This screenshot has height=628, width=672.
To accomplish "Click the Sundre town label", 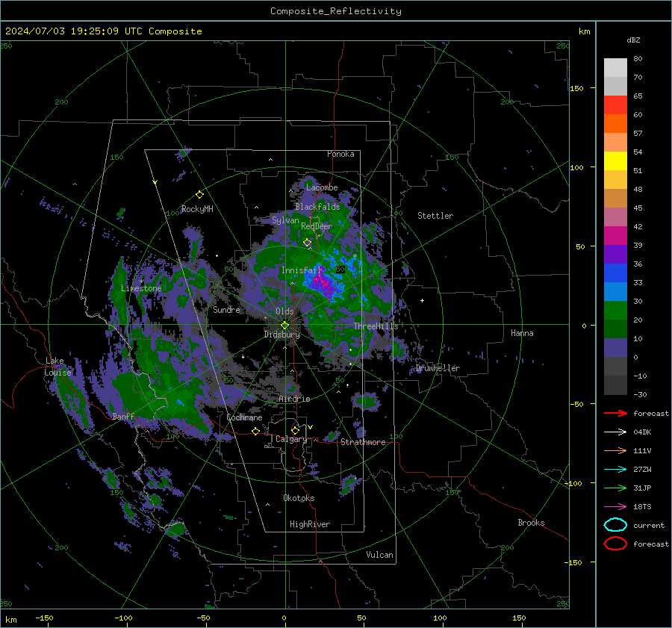I will click(227, 309).
